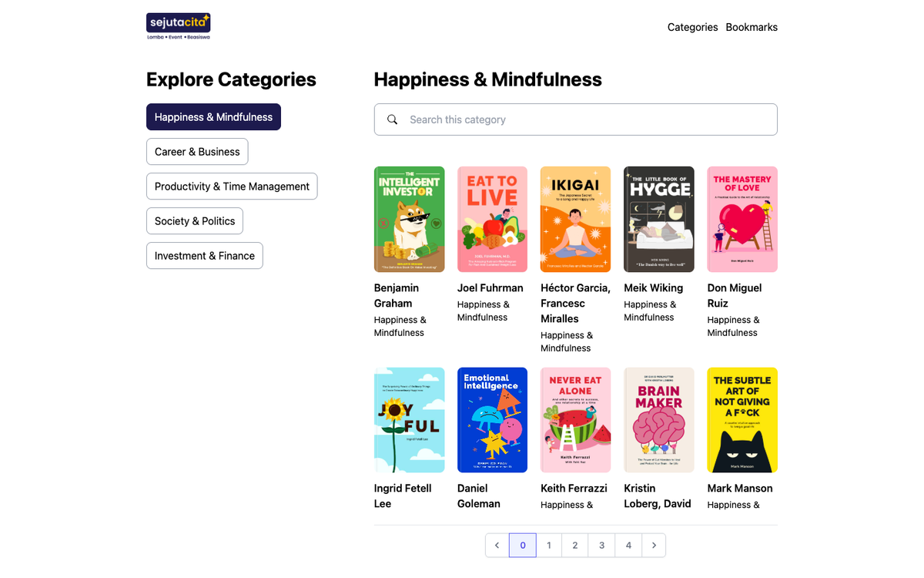Image resolution: width=924 pixels, height=578 pixels.
Task: Open Brain Maker book cover
Action: click(x=659, y=420)
